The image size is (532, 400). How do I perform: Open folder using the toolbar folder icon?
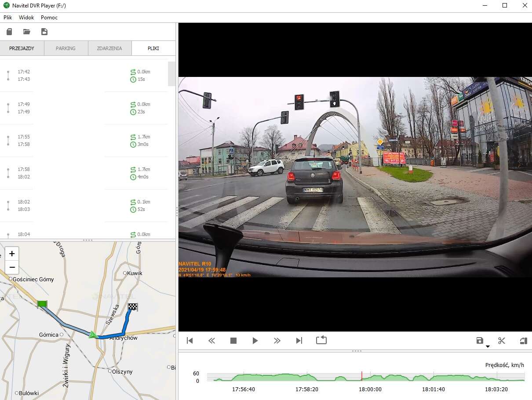click(x=27, y=32)
